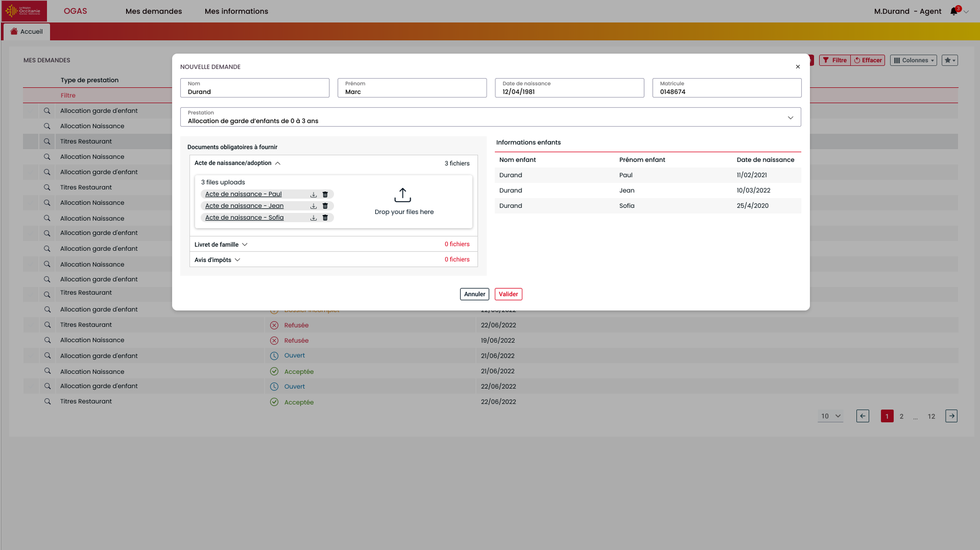This screenshot has width=980, height=550.
Task: Click the upload arrow icon in drop zone
Action: [x=402, y=195]
